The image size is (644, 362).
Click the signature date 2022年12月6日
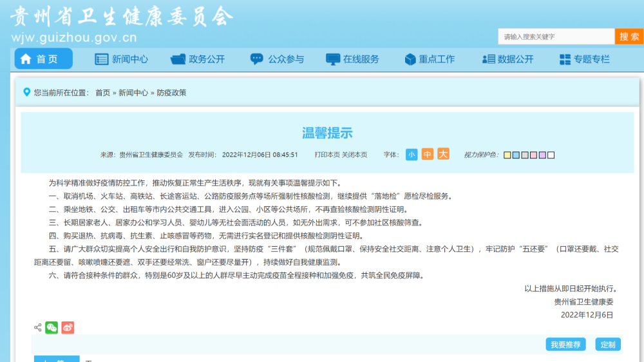[587, 315]
